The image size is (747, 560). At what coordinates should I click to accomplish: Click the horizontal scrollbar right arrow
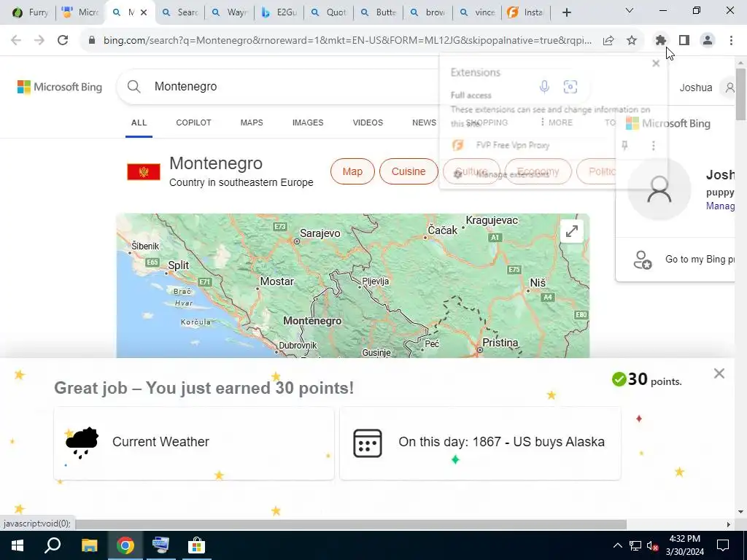729,524
